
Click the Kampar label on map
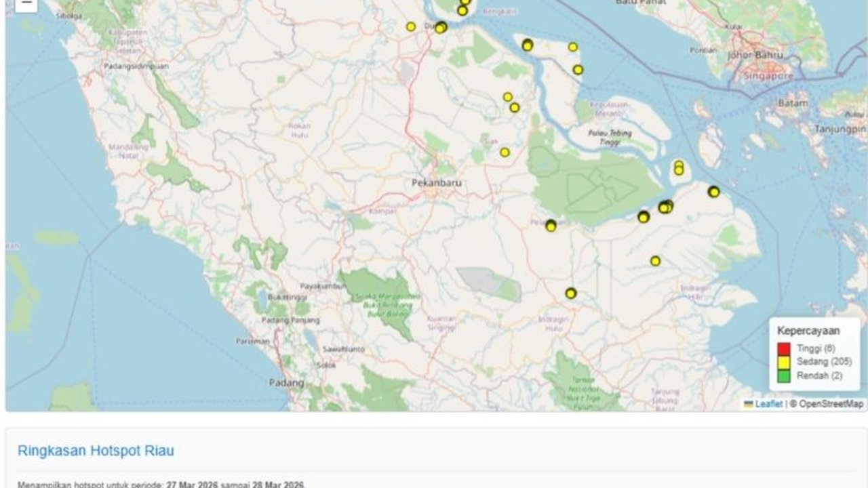[382, 211]
